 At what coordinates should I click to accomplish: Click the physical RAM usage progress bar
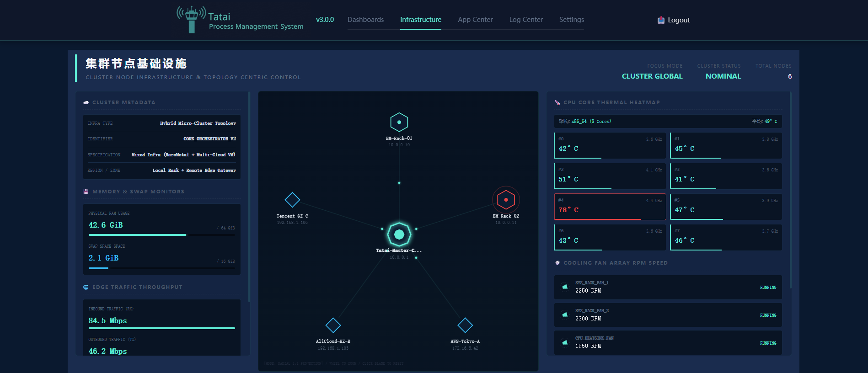161,235
